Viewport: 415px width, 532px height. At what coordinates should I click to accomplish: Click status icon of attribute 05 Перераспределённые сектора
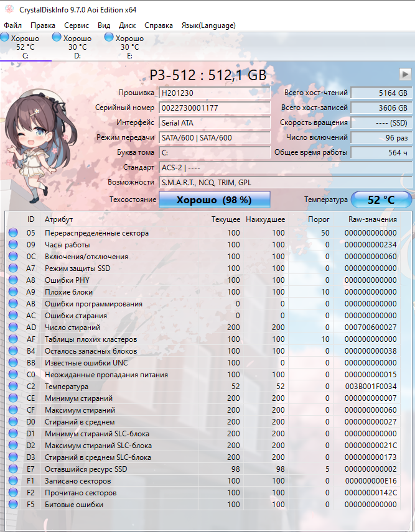13,232
